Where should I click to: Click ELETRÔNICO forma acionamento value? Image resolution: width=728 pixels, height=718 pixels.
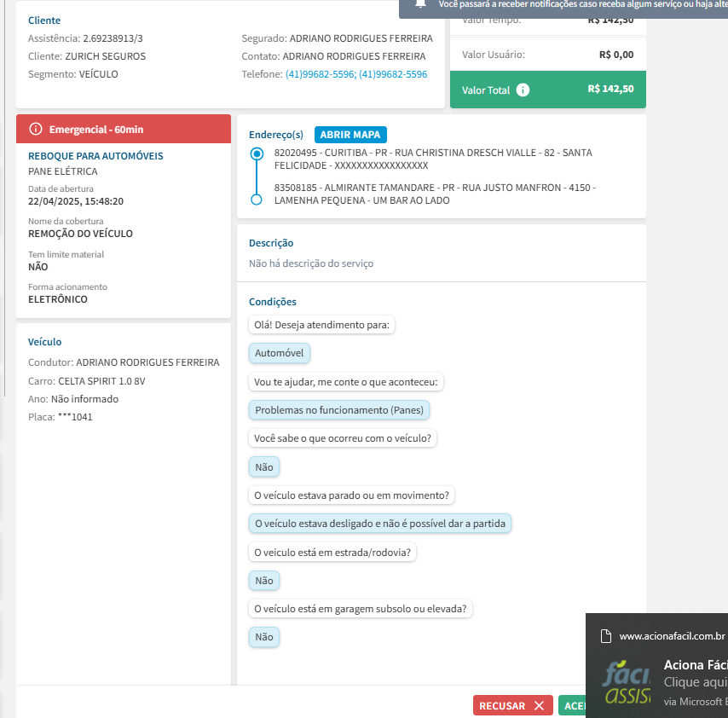point(58,299)
